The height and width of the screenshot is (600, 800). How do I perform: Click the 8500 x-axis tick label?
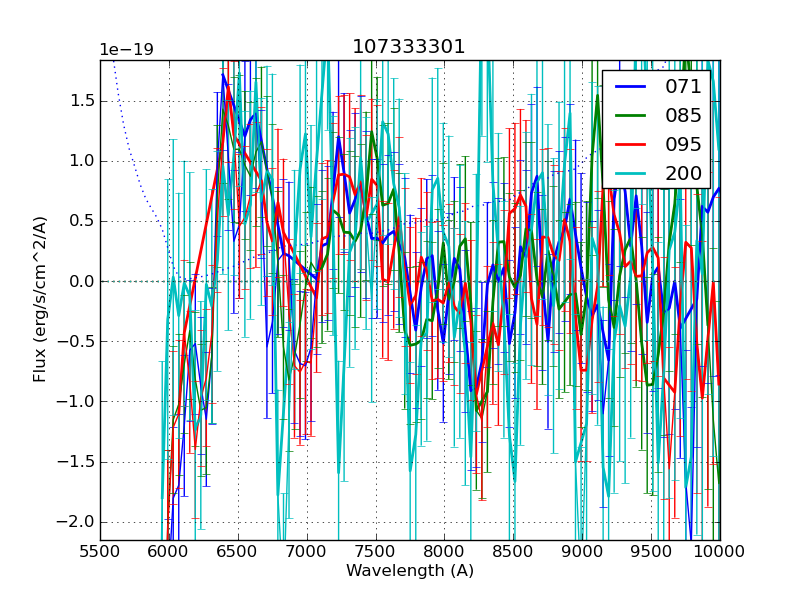[x=513, y=551]
